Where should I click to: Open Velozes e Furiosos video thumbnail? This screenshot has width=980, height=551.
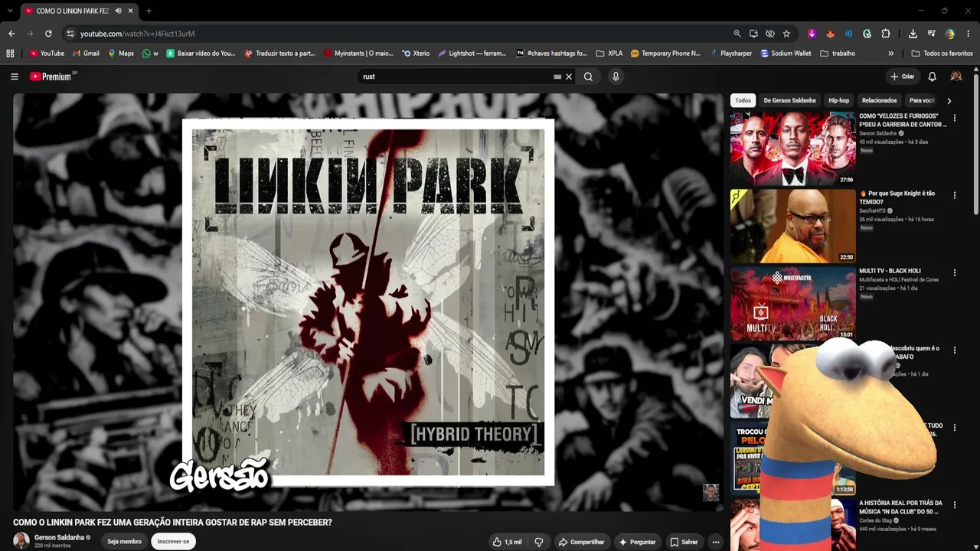pyautogui.click(x=793, y=148)
